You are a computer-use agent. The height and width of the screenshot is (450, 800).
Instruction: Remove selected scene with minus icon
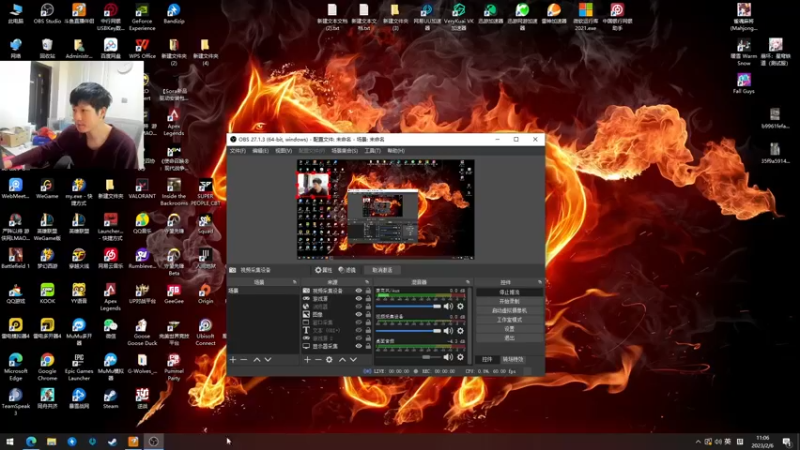[244, 360]
